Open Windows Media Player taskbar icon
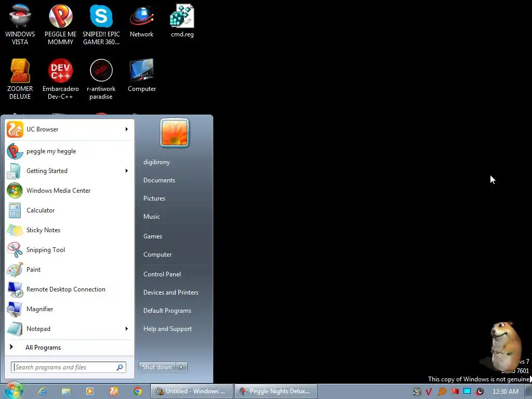The image size is (532, 399). click(x=89, y=391)
